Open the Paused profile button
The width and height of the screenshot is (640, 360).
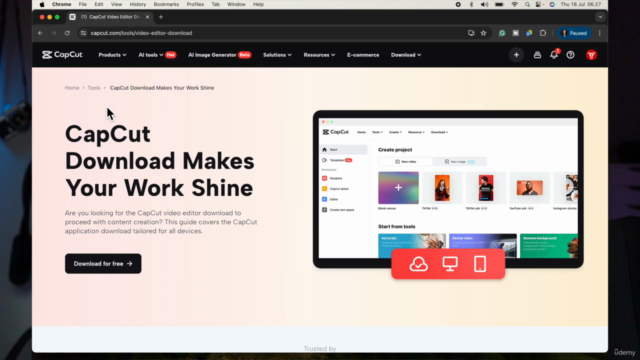[574, 33]
